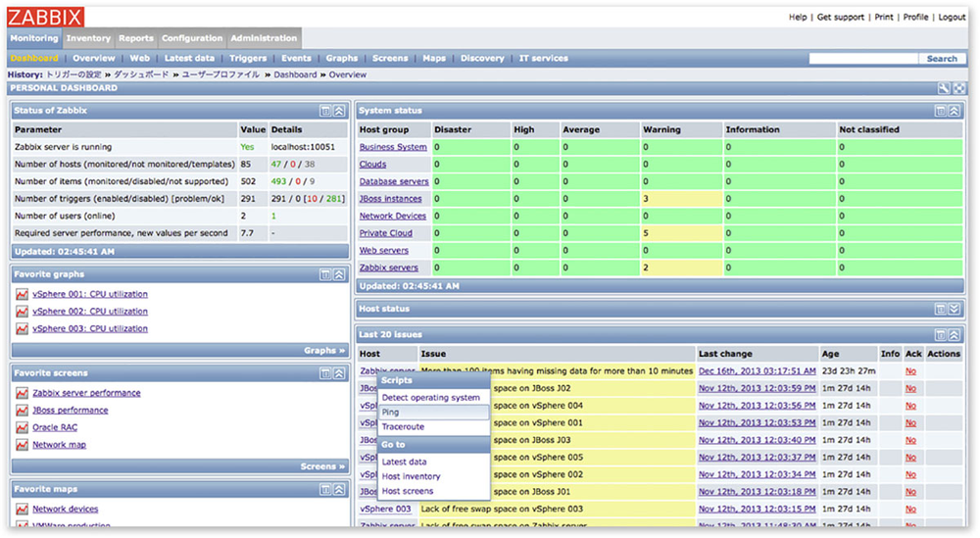Open the Profile link
Image resolution: width=980 pixels, height=538 pixels.
click(915, 17)
